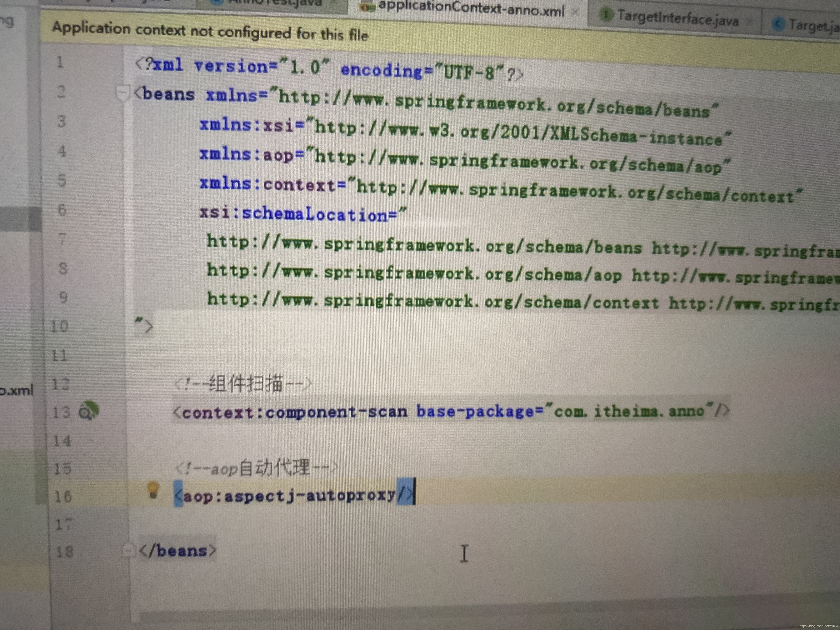This screenshot has height=630, width=840.
Task: Click the Spring bean gutter icon on line 13
Action: tap(89, 411)
